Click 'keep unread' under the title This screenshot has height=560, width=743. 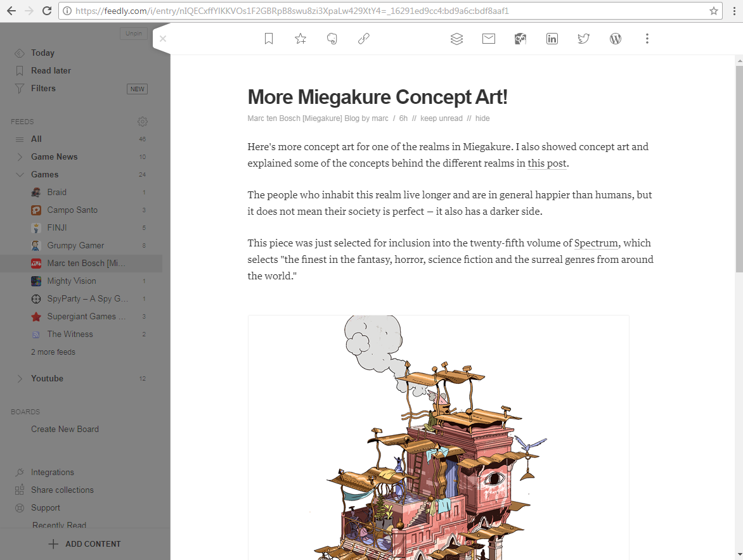441,118
